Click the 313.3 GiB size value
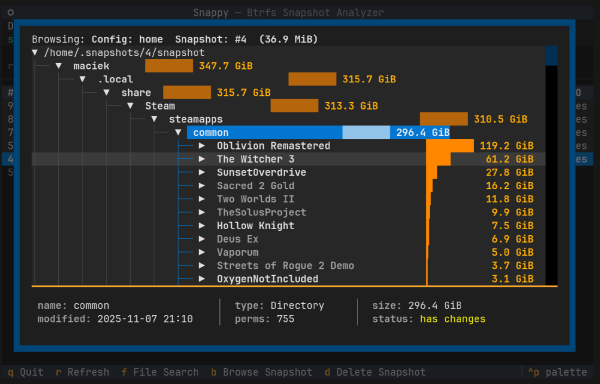Image resolution: width=600 pixels, height=384 pixels. tap(351, 106)
